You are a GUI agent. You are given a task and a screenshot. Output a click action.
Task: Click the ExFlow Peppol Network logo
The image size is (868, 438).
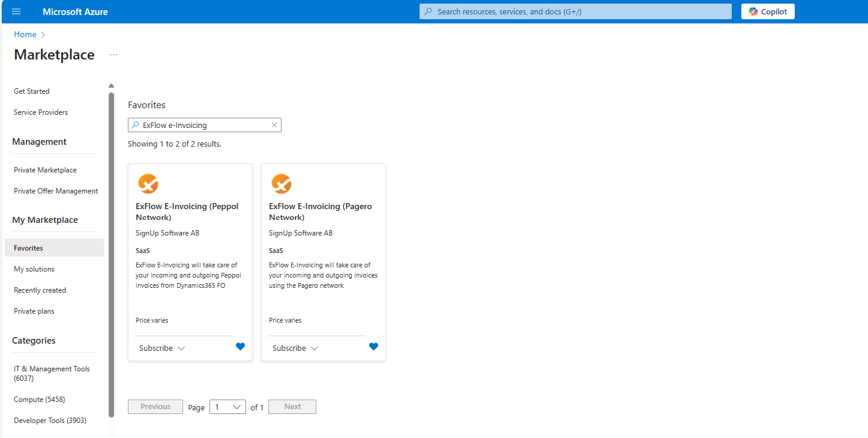(x=148, y=183)
